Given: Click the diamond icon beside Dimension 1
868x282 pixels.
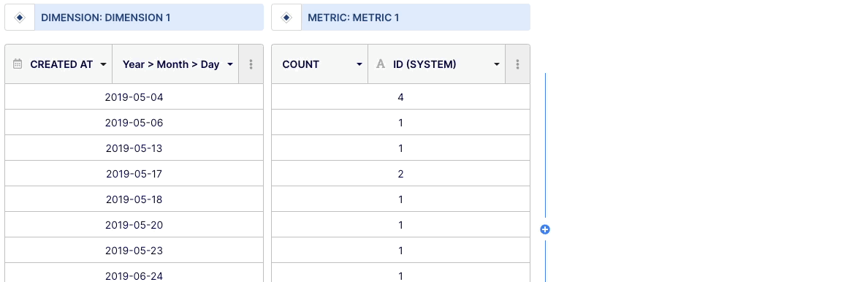Looking at the screenshot, I should click(x=20, y=18).
